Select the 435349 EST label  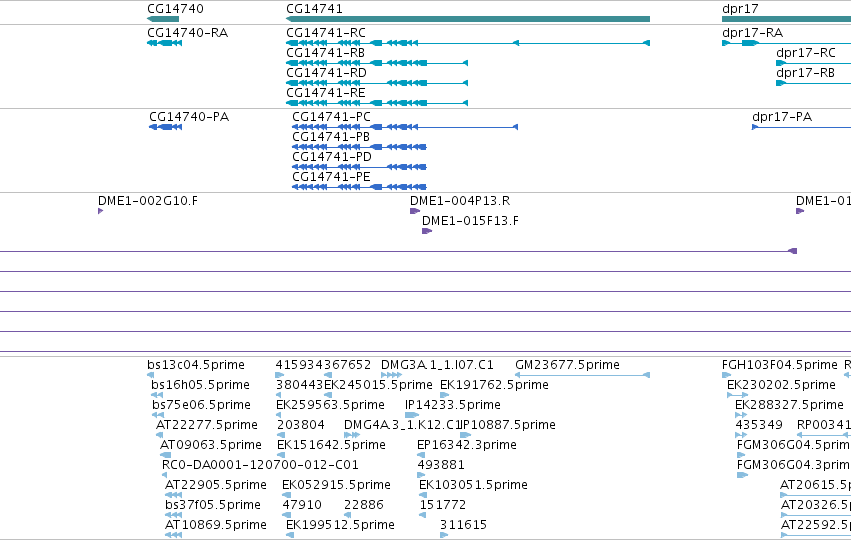759,425
